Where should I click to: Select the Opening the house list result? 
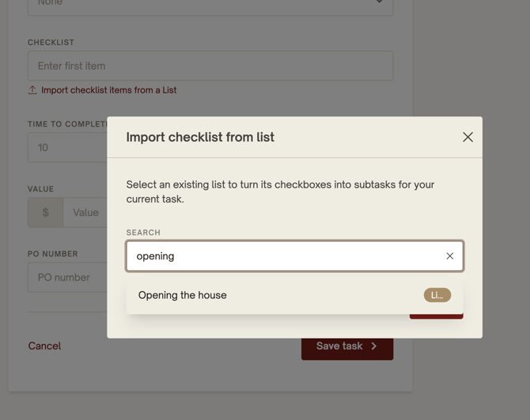tap(183, 295)
